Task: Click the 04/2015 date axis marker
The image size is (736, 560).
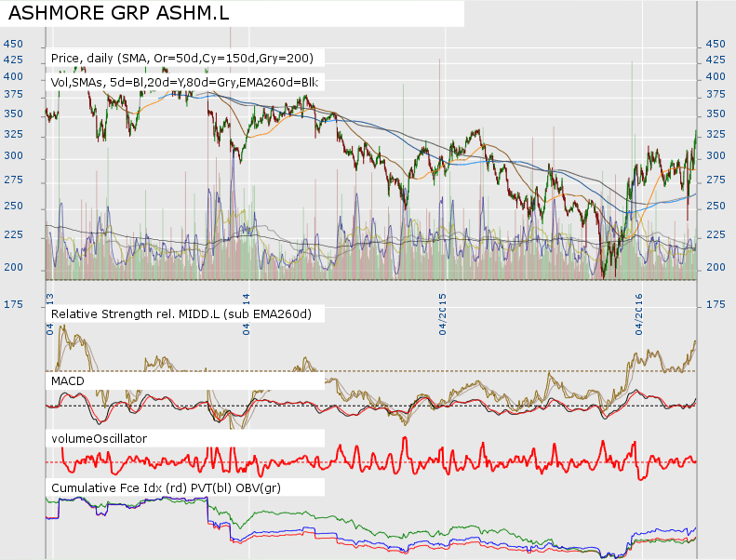Action: (443, 314)
